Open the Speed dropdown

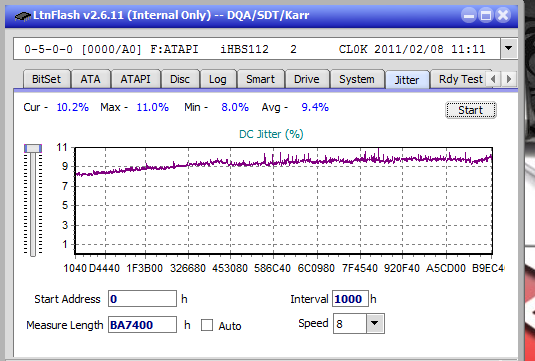[x=375, y=323]
